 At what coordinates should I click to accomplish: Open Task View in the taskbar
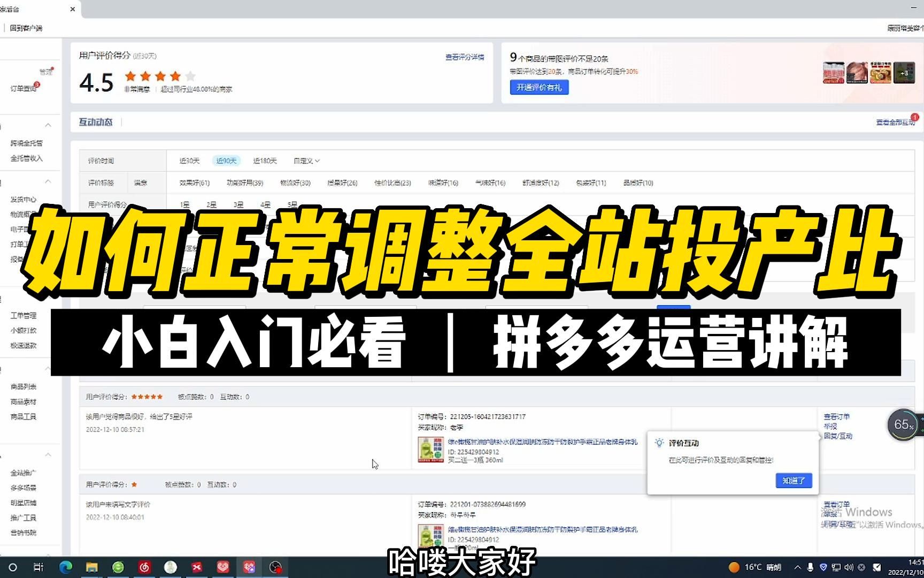38,567
